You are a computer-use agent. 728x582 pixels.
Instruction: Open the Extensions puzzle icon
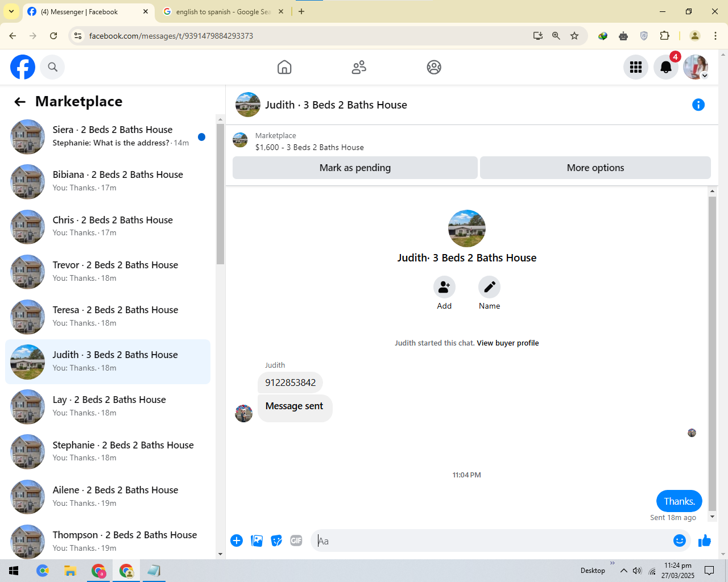(664, 36)
